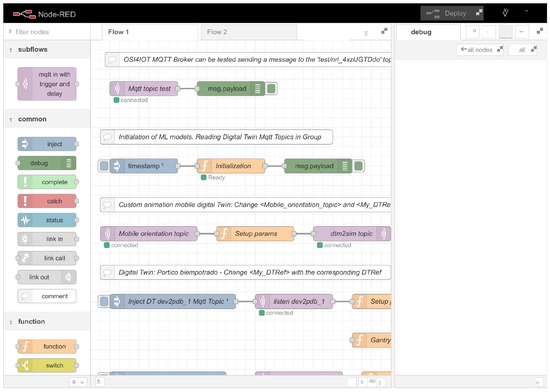
Task: Select the debug palette node
Action: click(47, 163)
